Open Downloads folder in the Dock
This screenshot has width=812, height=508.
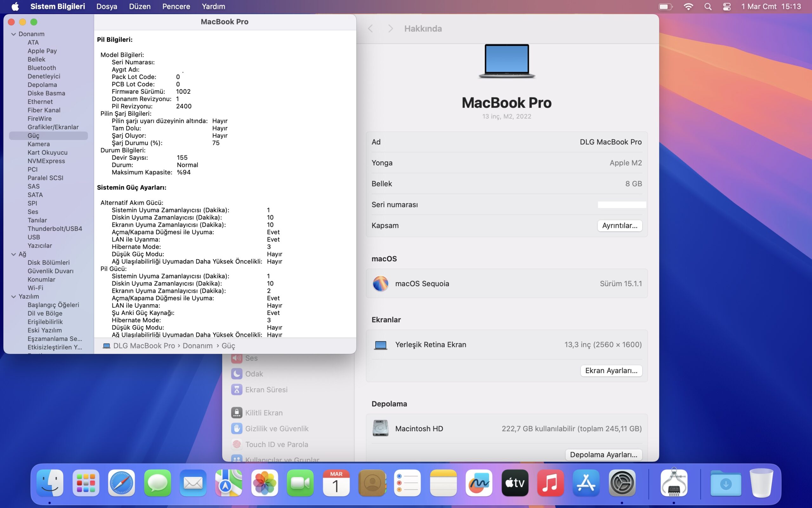tap(726, 483)
